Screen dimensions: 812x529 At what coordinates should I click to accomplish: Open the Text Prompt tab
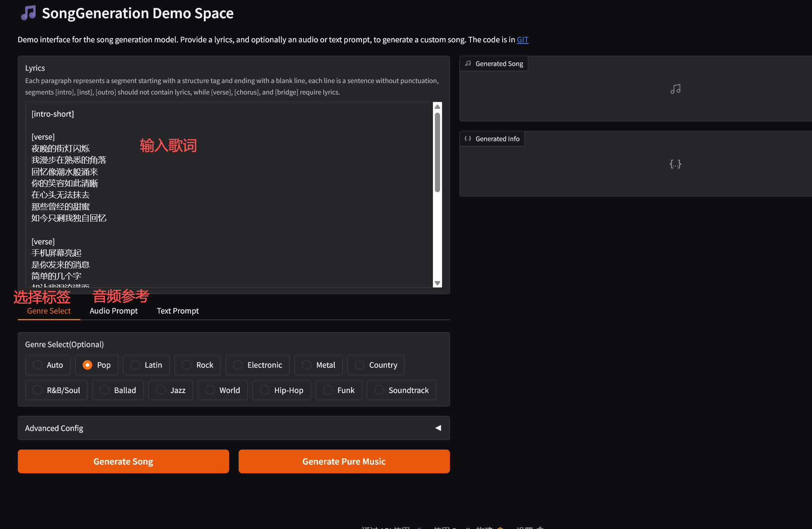(x=178, y=311)
